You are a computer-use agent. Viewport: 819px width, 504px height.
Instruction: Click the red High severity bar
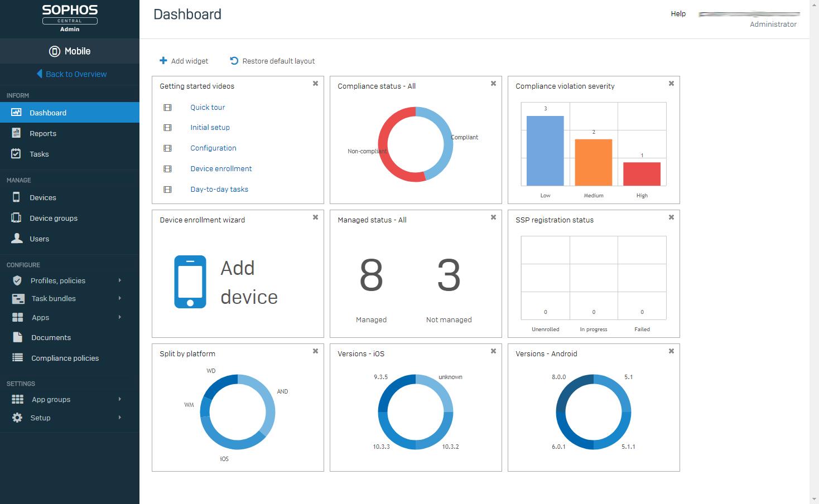pos(642,174)
